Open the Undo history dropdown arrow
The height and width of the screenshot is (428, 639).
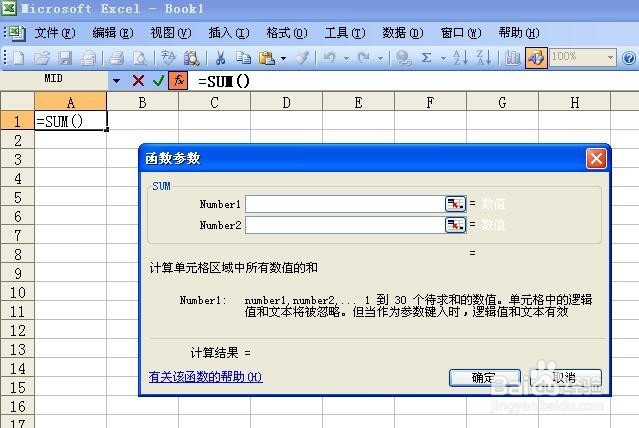[346, 58]
